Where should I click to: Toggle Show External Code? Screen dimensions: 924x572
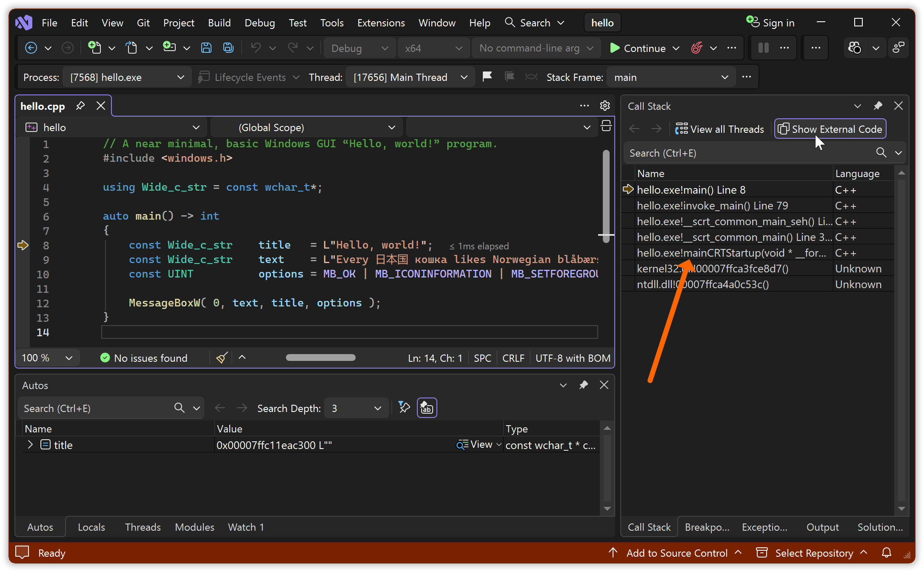(830, 129)
